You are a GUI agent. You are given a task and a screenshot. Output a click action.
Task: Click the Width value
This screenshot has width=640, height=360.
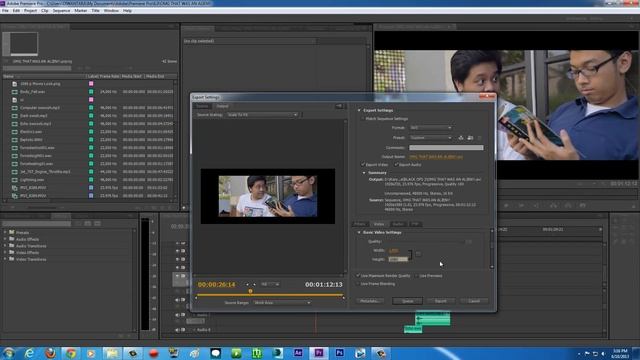pyautogui.click(x=394, y=251)
